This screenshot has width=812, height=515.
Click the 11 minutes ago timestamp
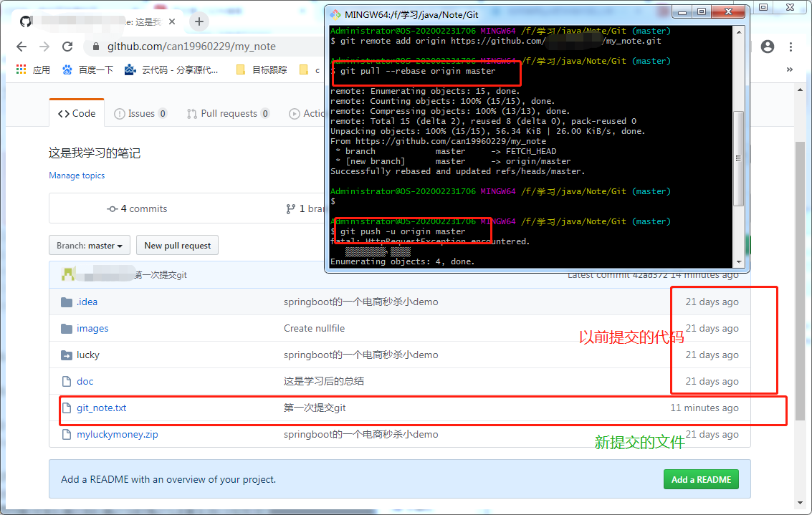tap(704, 408)
